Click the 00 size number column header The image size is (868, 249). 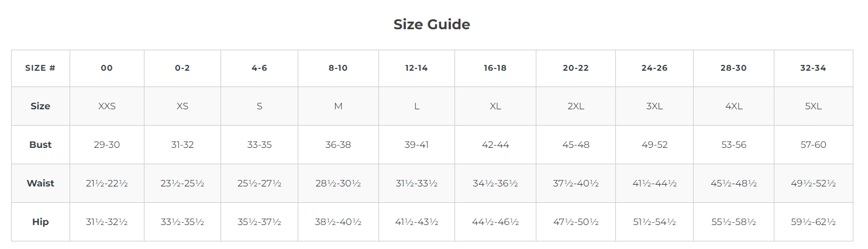[x=106, y=68]
